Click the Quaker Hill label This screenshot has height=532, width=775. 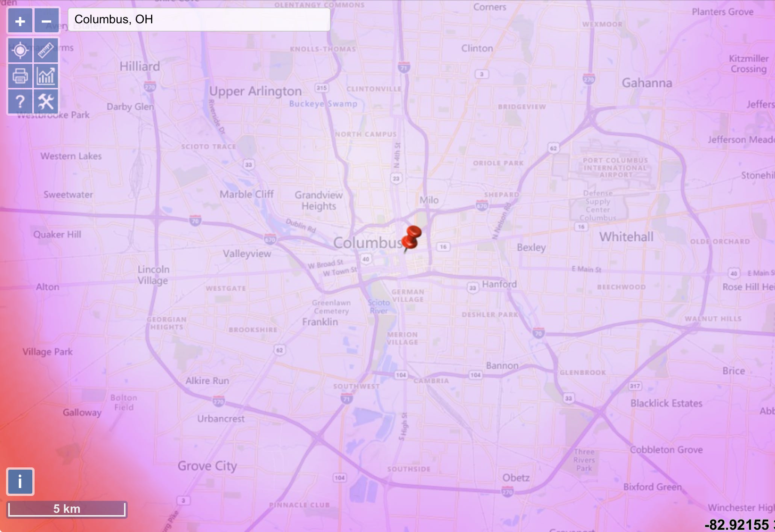click(57, 234)
